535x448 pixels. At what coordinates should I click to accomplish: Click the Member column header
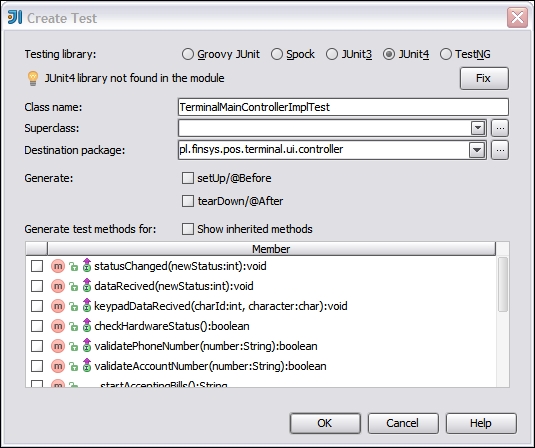(271, 249)
